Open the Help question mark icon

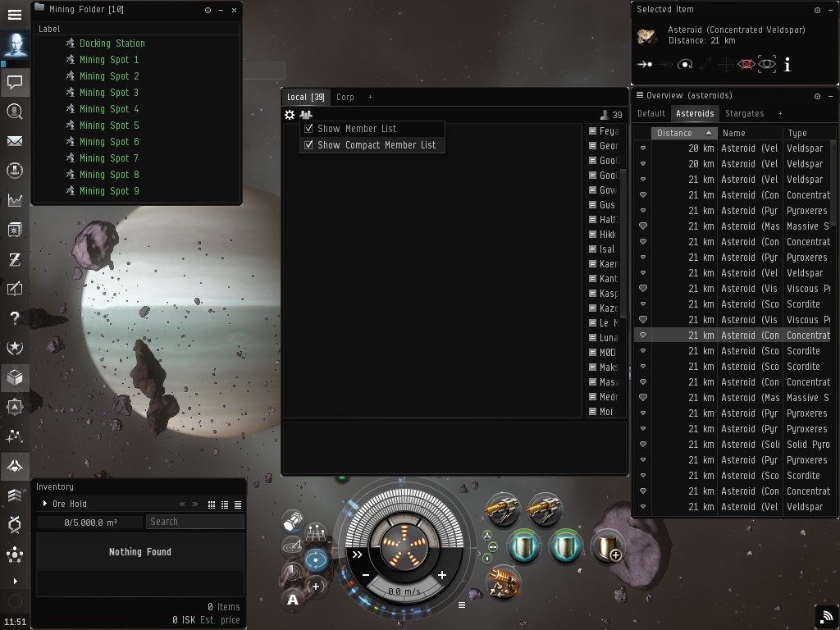click(15, 317)
